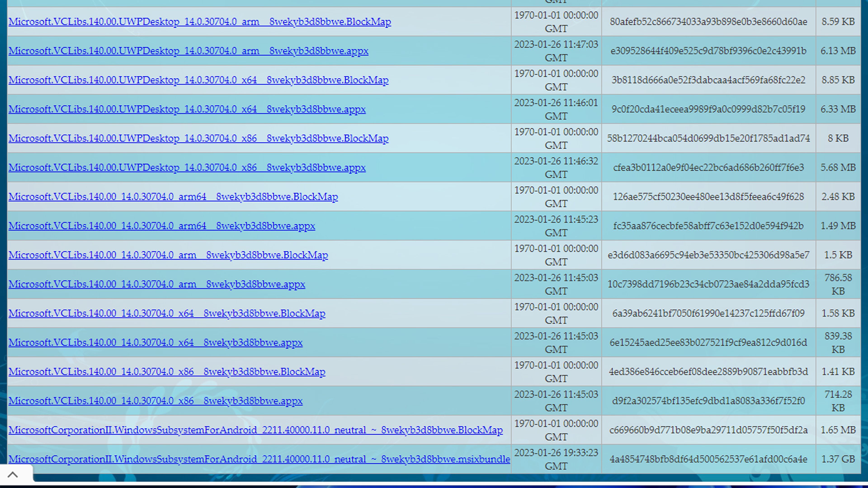The image size is (868, 488).
Task: Select hash 58b1270244bca054d0699db15e20f1785ad1ad74
Action: [708, 138]
